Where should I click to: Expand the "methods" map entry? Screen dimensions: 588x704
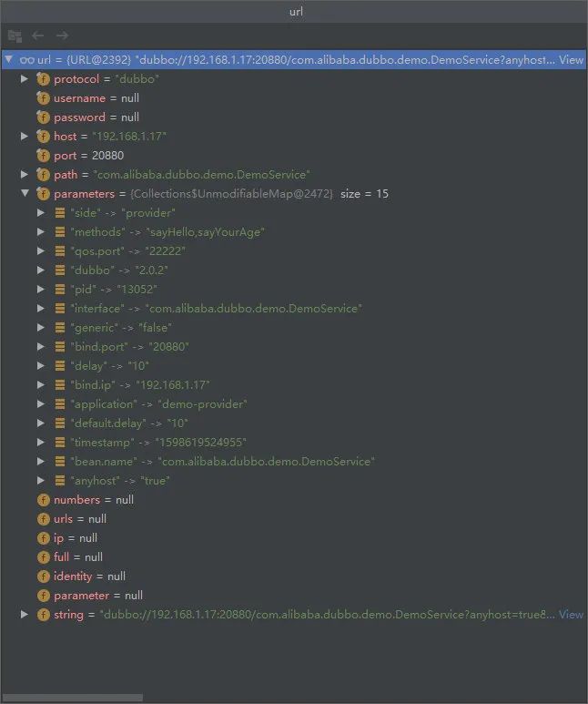[x=41, y=231]
